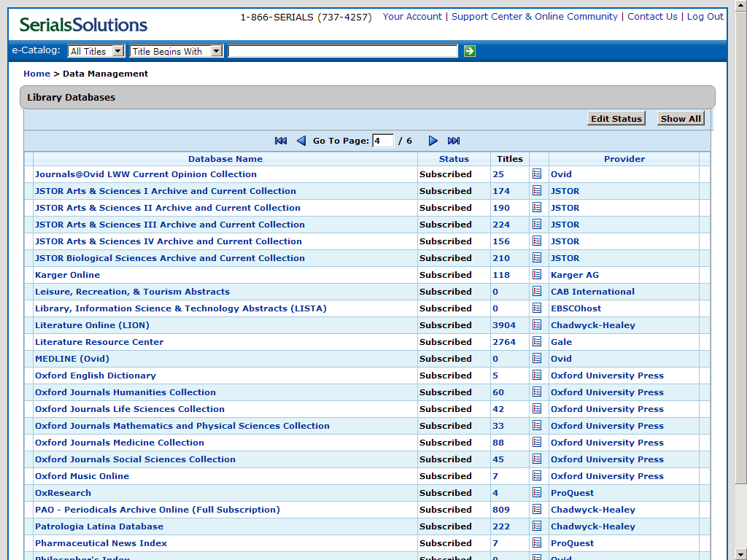Open title list icon for JSTOR Arts & Sciences IV

tap(537, 241)
